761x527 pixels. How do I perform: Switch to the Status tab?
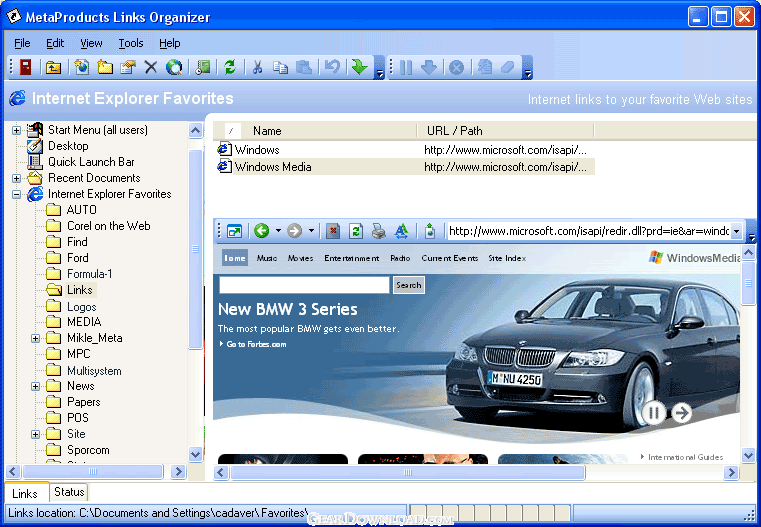[69, 492]
